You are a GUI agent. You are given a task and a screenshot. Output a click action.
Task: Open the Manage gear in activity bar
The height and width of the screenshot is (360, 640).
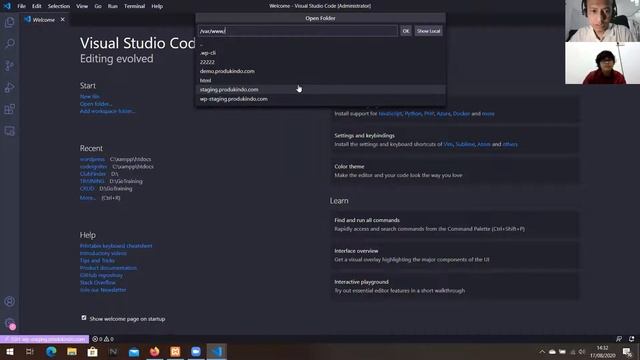click(10, 324)
